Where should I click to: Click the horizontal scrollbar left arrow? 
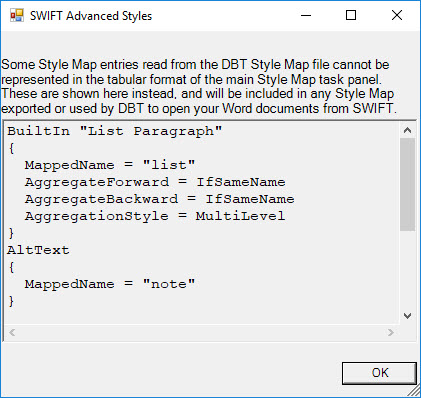click(12, 332)
